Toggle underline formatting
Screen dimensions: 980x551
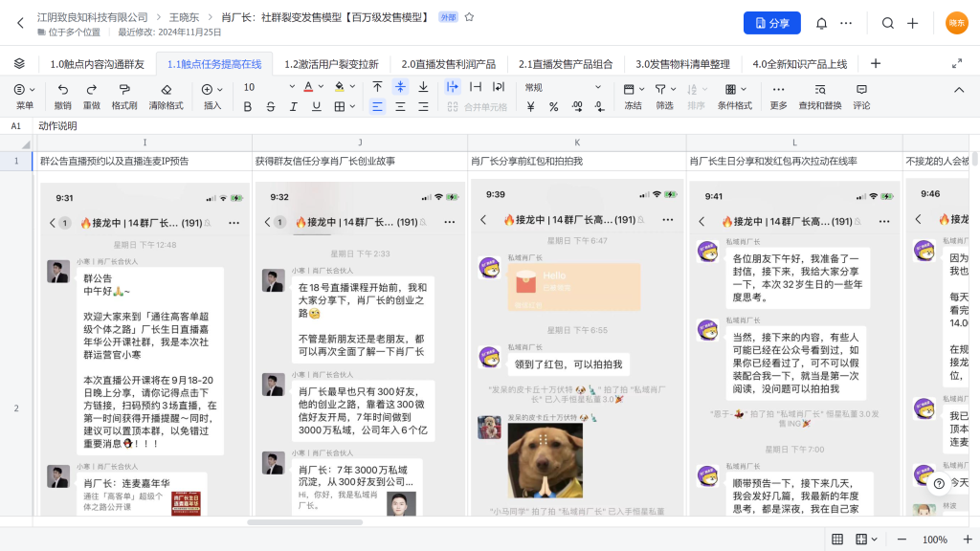[316, 107]
